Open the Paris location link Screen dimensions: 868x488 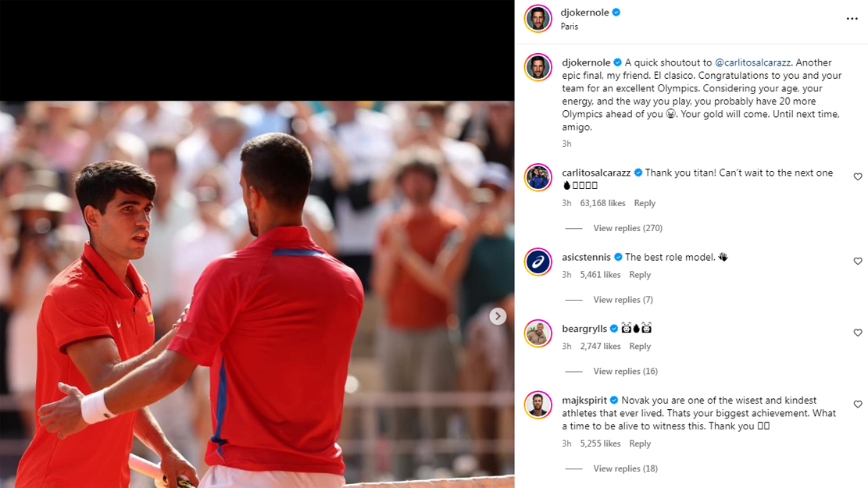pyautogui.click(x=569, y=27)
